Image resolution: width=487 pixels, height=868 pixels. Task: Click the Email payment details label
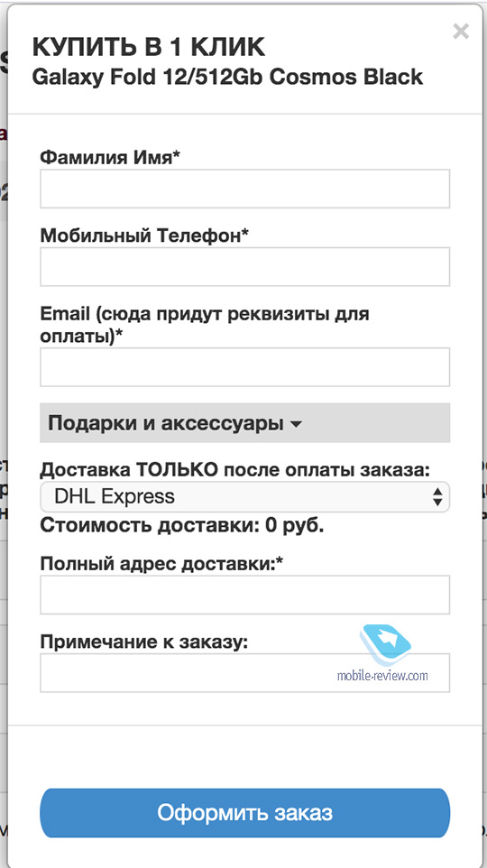point(205,325)
